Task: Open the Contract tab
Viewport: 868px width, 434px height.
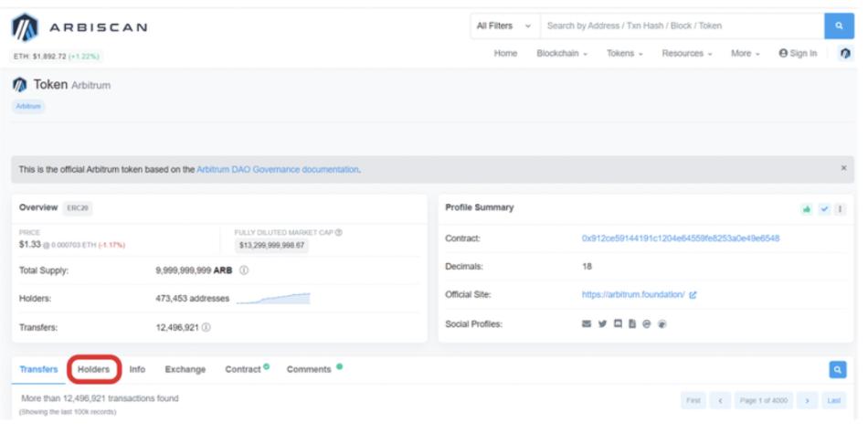Action: [x=247, y=369]
